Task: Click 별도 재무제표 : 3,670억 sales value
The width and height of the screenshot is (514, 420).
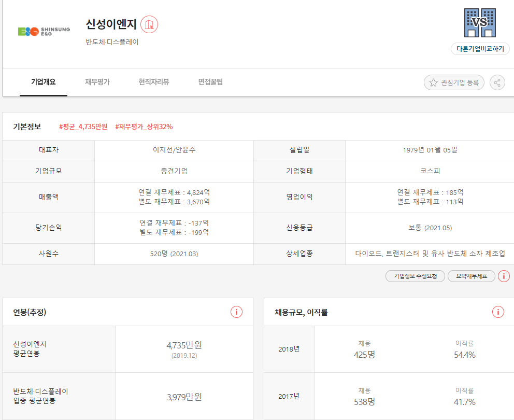Action: 174,202
